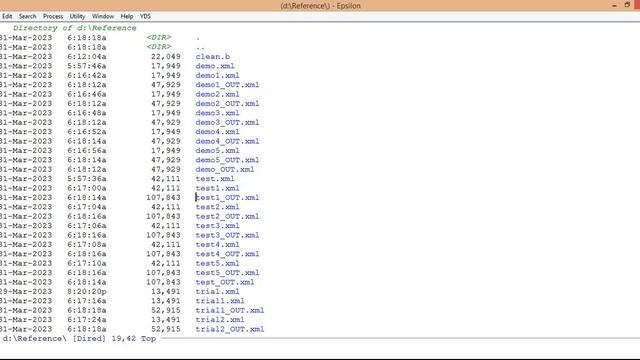640x360 pixels.
Task: Click the demo2_OUT.xml file name
Action: [x=227, y=104]
